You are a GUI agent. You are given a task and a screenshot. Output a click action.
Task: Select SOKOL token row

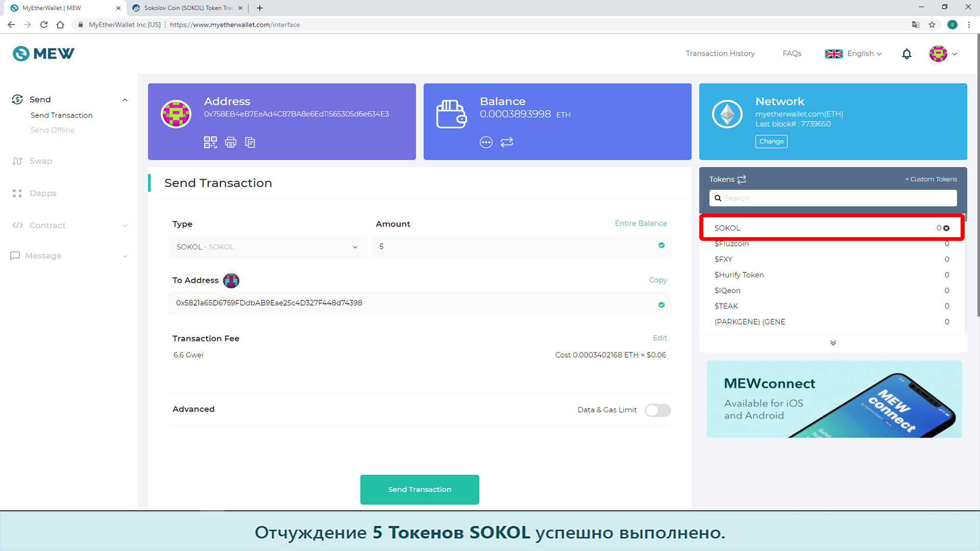point(832,228)
